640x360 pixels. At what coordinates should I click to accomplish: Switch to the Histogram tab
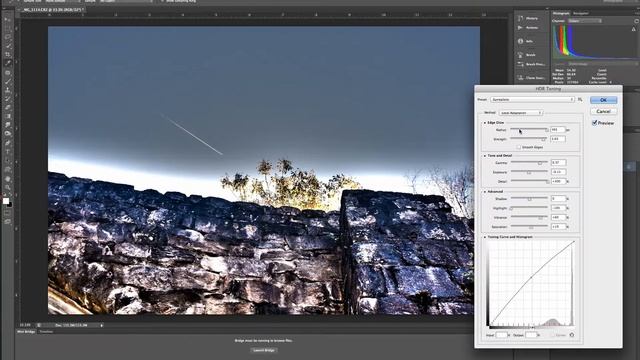561,13
